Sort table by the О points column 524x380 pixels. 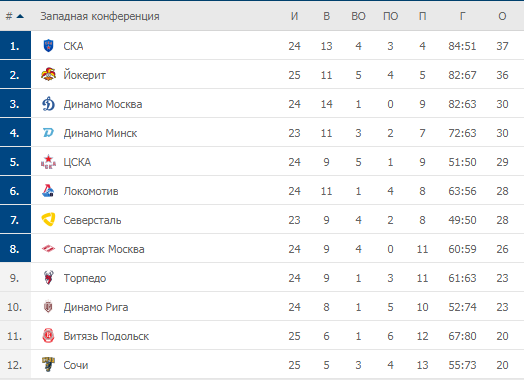point(502,16)
